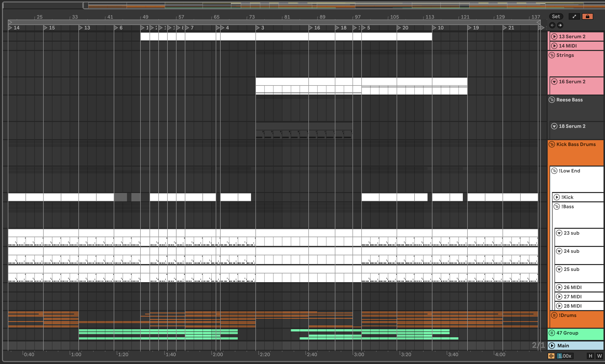
Task: Click locator 13 flag
Action: point(81,28)
